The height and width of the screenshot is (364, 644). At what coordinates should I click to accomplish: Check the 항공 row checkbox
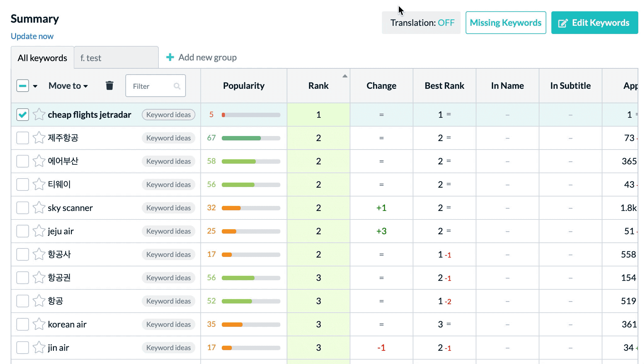pyautogui.click(x=23, y=301)
